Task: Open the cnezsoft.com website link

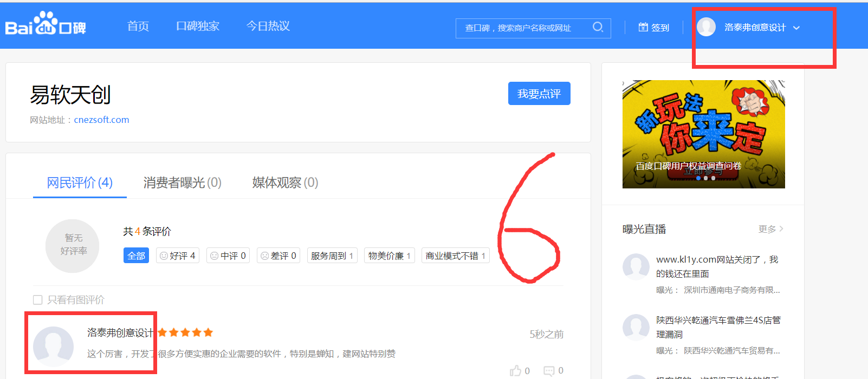Action: tap(101, 120)
